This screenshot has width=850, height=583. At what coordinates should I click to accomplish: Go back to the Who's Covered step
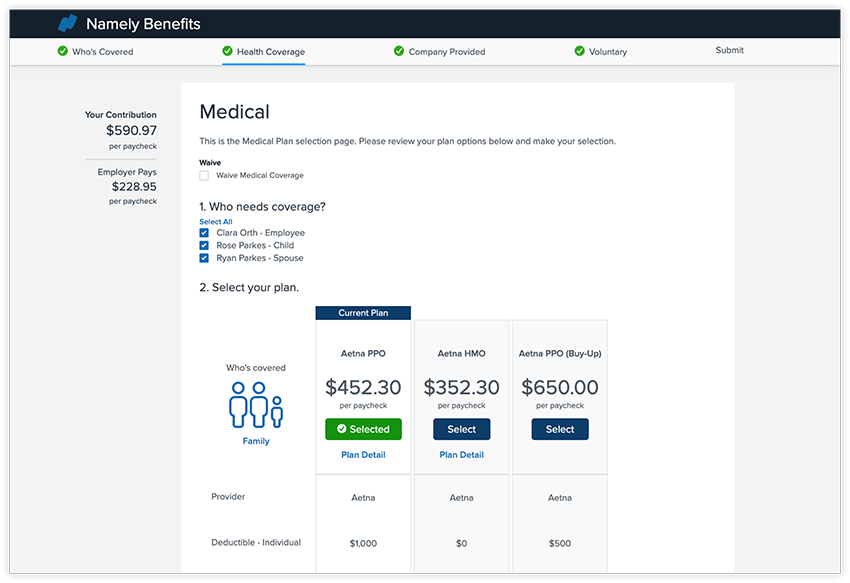point(103,50)
